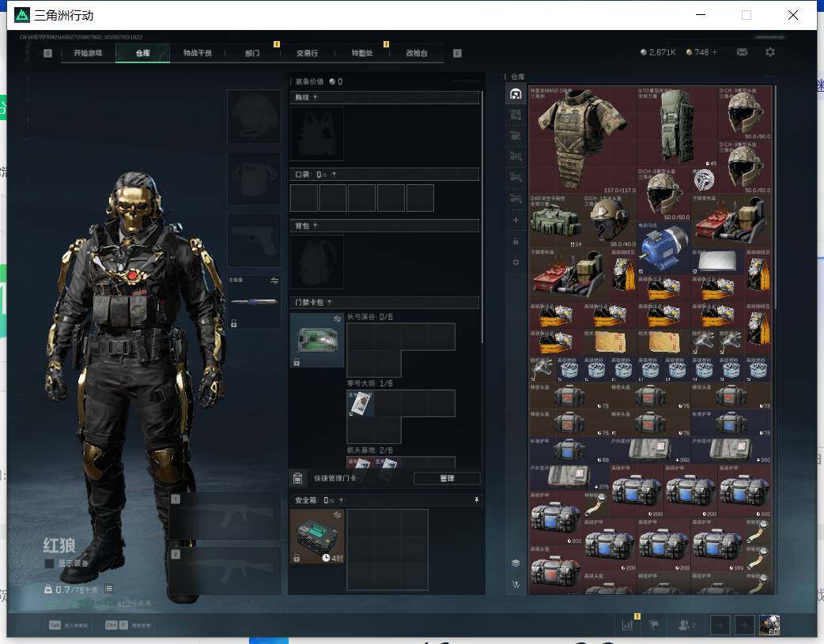The image size is (824, 644).
Task: Toggle the lock on the safe box
Action: pos(297,559)
